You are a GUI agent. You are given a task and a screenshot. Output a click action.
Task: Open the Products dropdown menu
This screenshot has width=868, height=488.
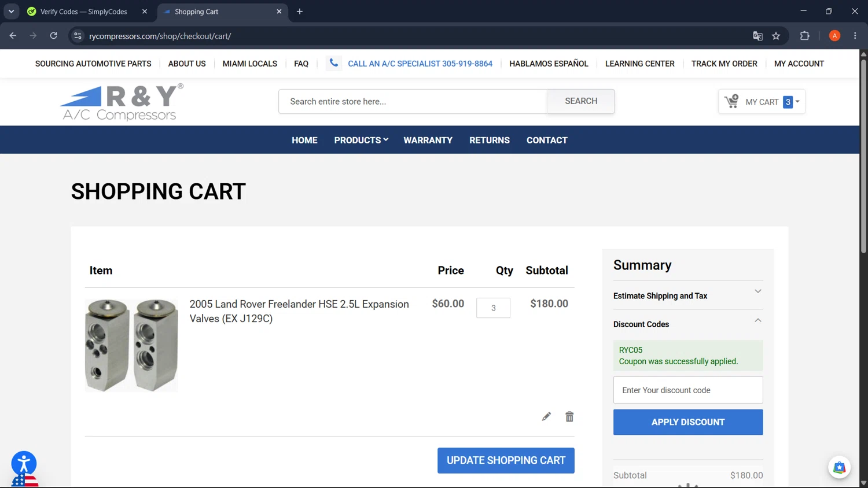(x=361, y=140)
